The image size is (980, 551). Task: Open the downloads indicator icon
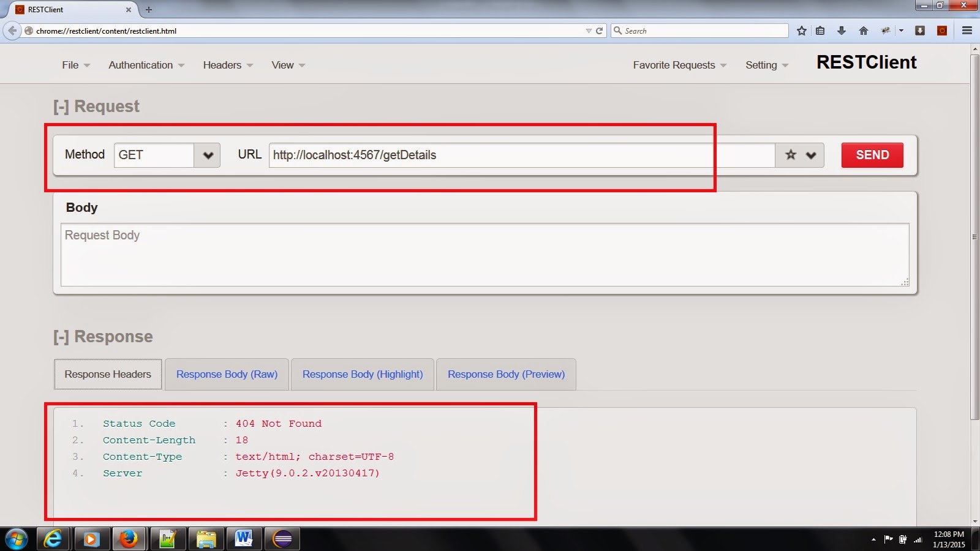[842, 30]
